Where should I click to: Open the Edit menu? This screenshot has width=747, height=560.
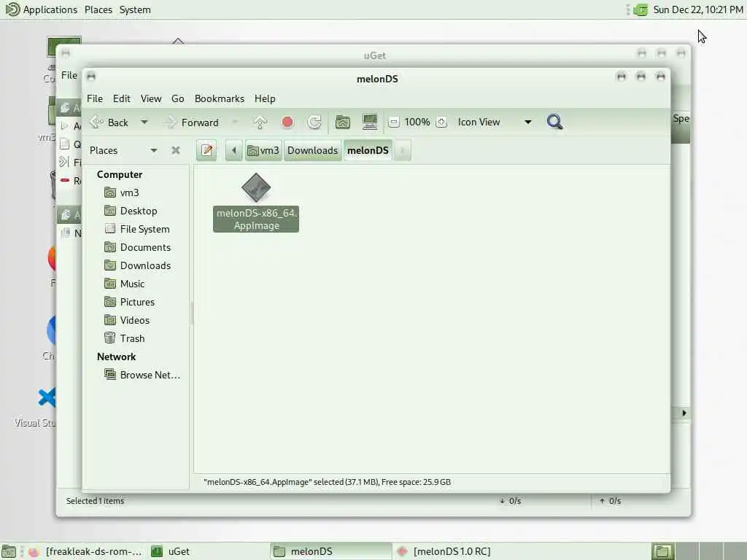click(122, 98)
